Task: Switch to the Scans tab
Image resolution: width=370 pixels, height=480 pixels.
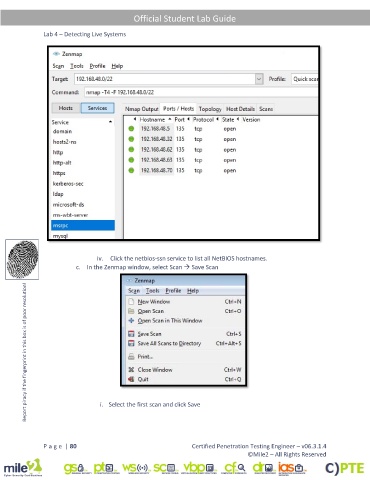Action: [x=266, y=109]
